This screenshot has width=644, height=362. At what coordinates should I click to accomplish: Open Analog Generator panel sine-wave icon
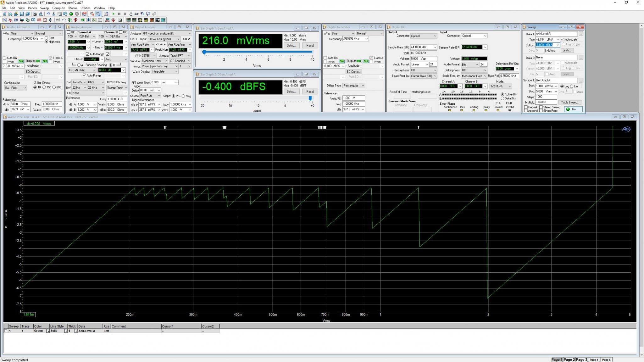click(x=4, y=20)
